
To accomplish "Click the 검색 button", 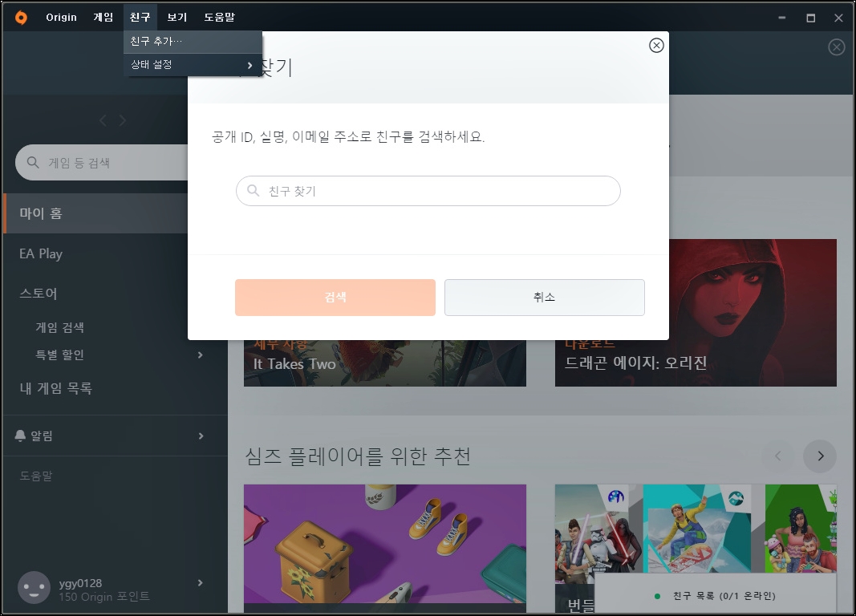I will point(335,298).
